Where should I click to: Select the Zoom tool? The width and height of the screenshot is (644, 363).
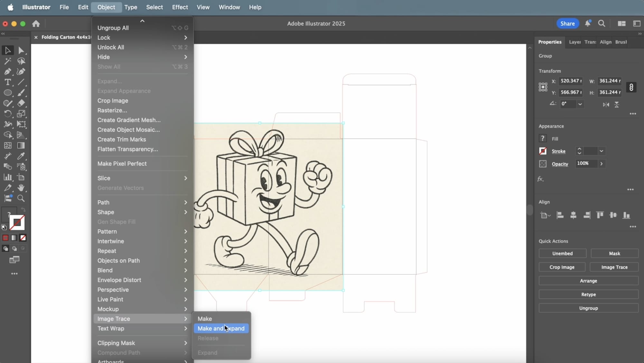coord(21,198)
